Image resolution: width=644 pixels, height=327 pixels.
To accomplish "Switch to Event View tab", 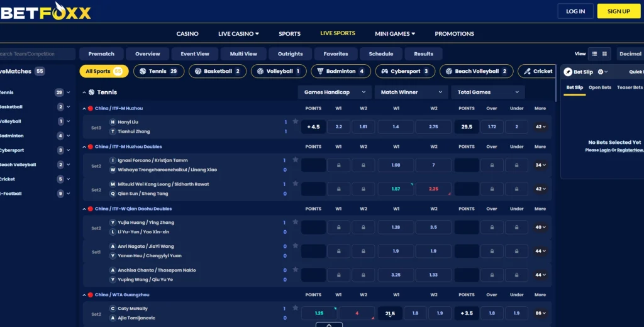I will pos(195,54).
